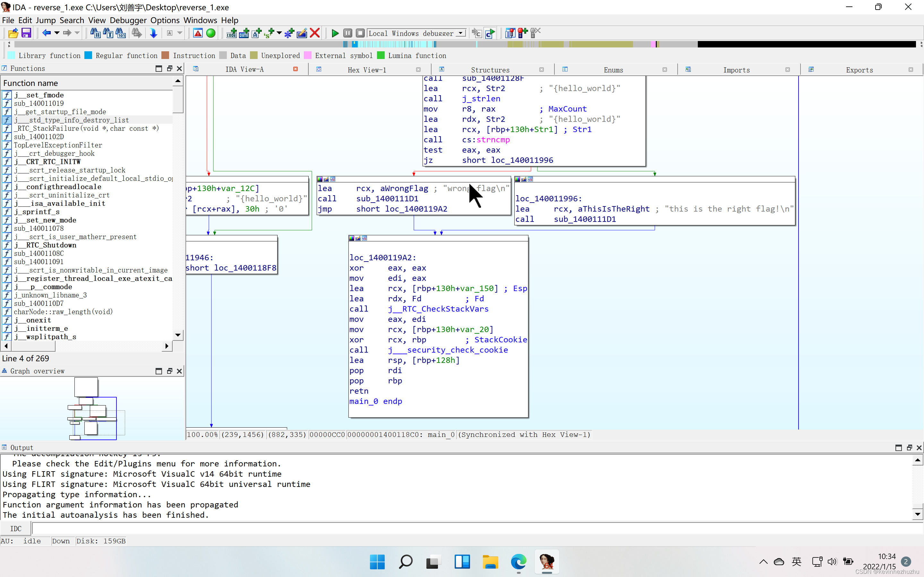Open the jump back history dropdown arrow
924x577 pixels.
[57, 33]
